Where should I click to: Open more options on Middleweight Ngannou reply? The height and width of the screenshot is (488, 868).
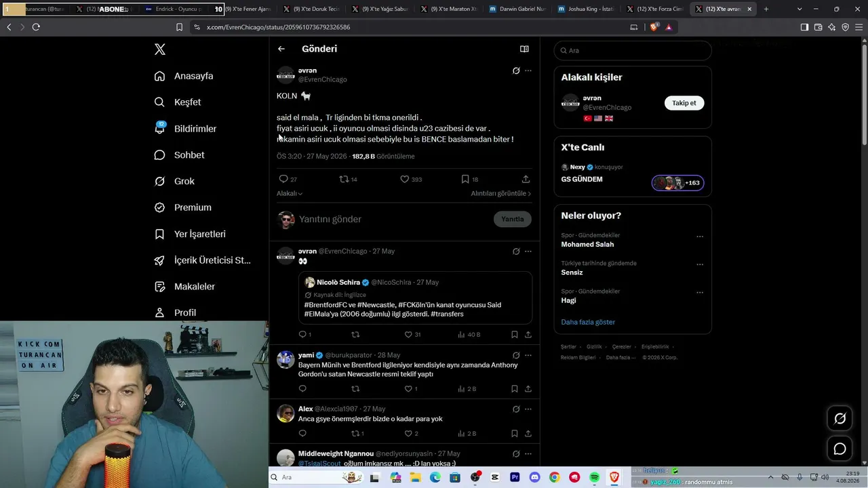tap(528, 453)
